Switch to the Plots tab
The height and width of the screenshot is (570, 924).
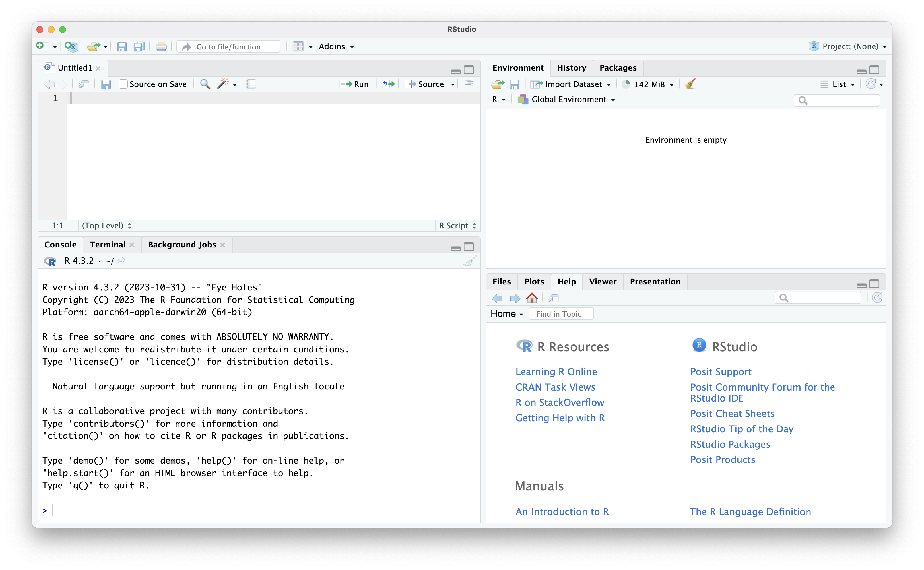coord(534,282)
